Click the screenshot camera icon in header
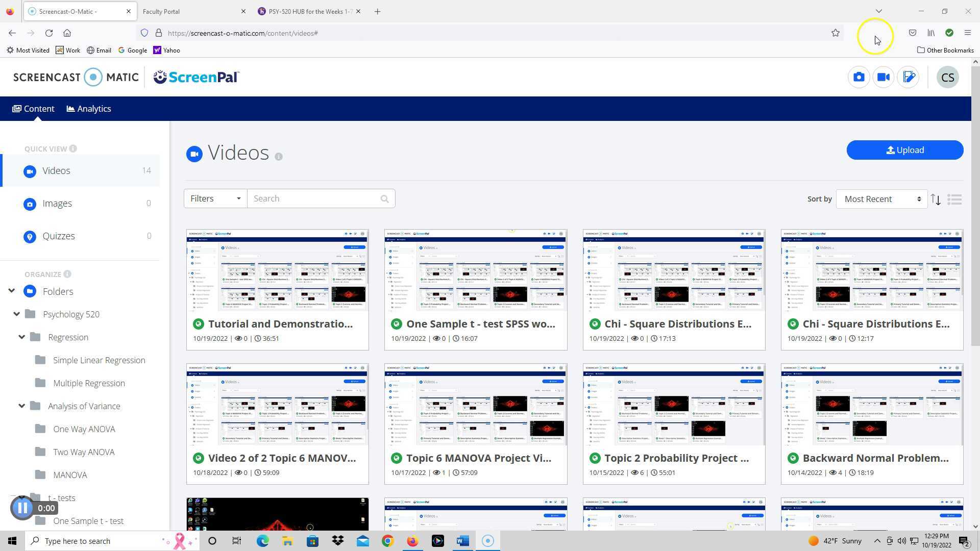980x551 pixels. (859, 77)
